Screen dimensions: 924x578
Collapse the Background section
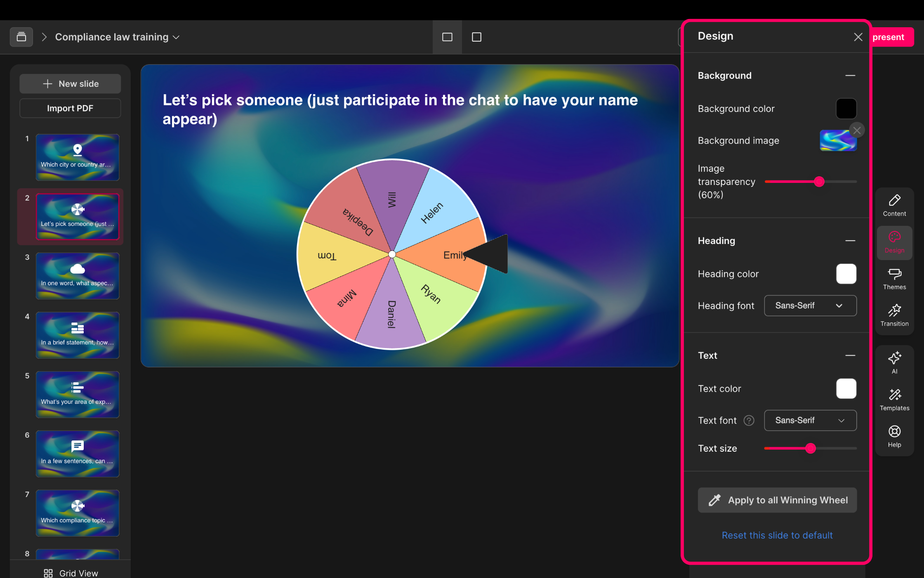click(x=850, y=76)
